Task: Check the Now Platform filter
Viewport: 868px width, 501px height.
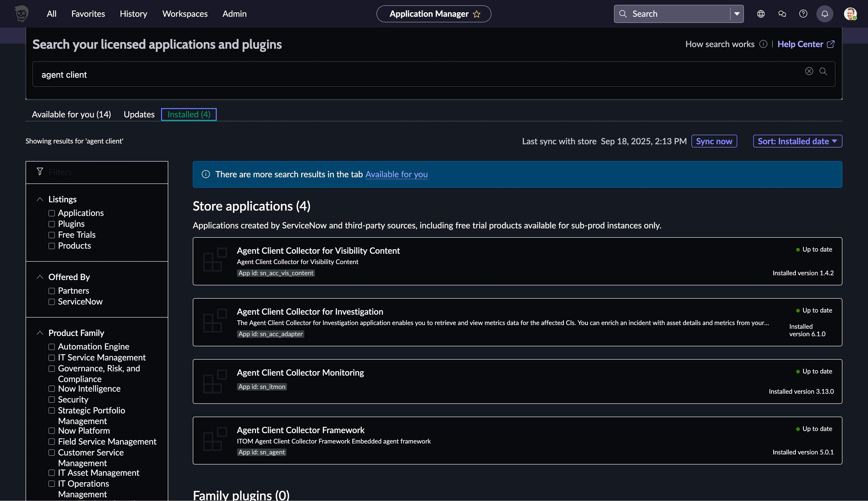Action: point(52,430)
